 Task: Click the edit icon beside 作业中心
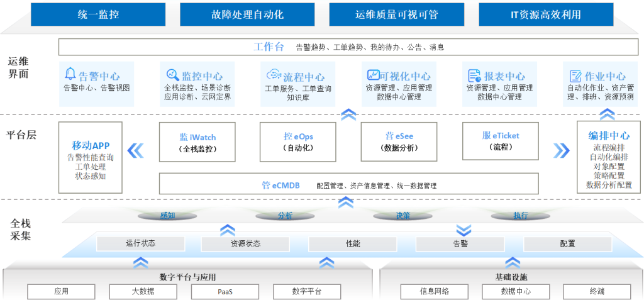575,75
